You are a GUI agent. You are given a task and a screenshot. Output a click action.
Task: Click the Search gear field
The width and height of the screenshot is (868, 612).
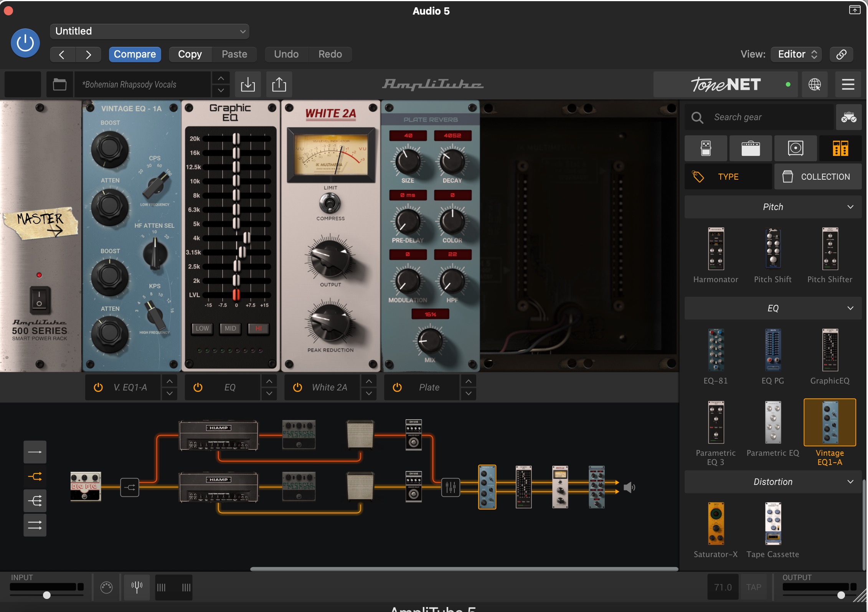(x=760, y=117)
